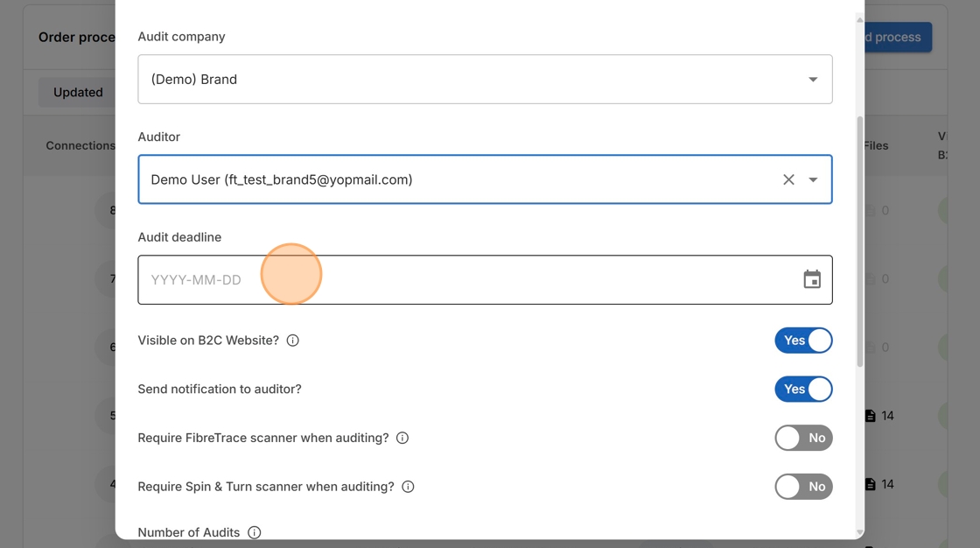Screen dimensions: 980x548
Task: Click the Files column header in background
Action: pos(876,146)
